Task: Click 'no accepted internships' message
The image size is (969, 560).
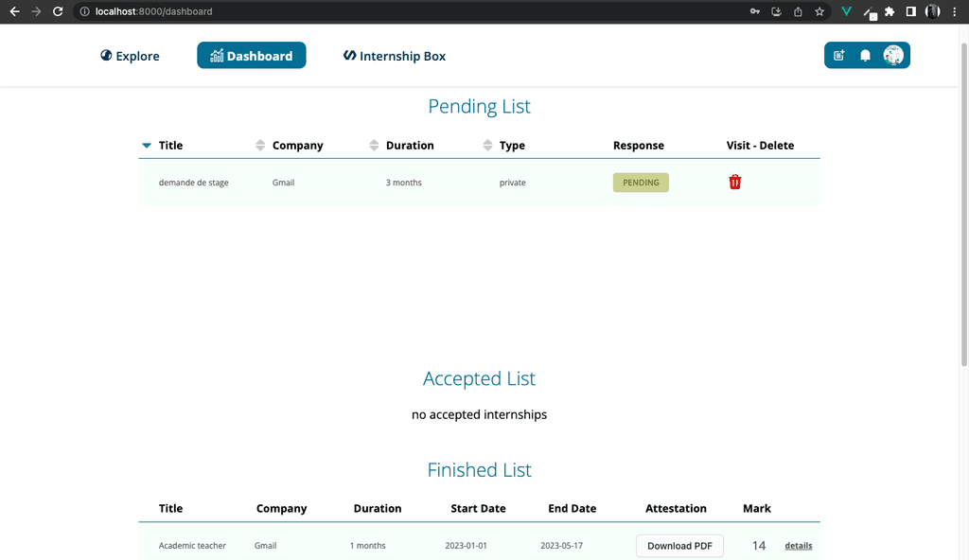Action: [x=479, y=414]
